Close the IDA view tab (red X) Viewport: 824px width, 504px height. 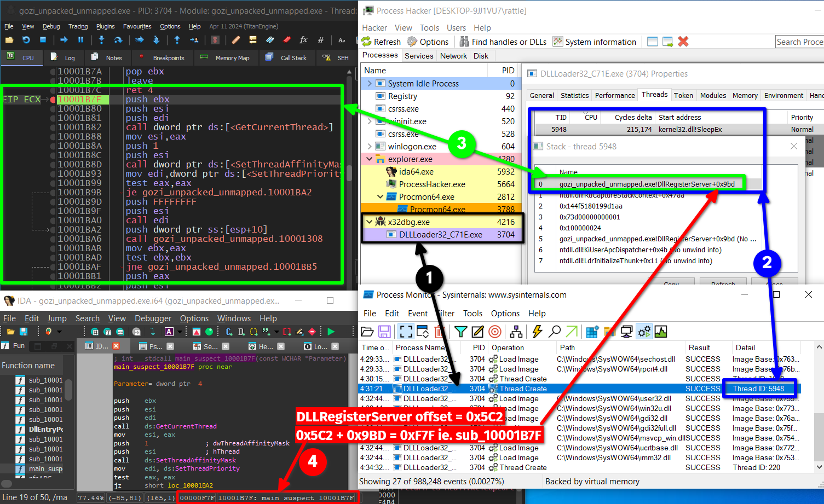tap(116, 346)
